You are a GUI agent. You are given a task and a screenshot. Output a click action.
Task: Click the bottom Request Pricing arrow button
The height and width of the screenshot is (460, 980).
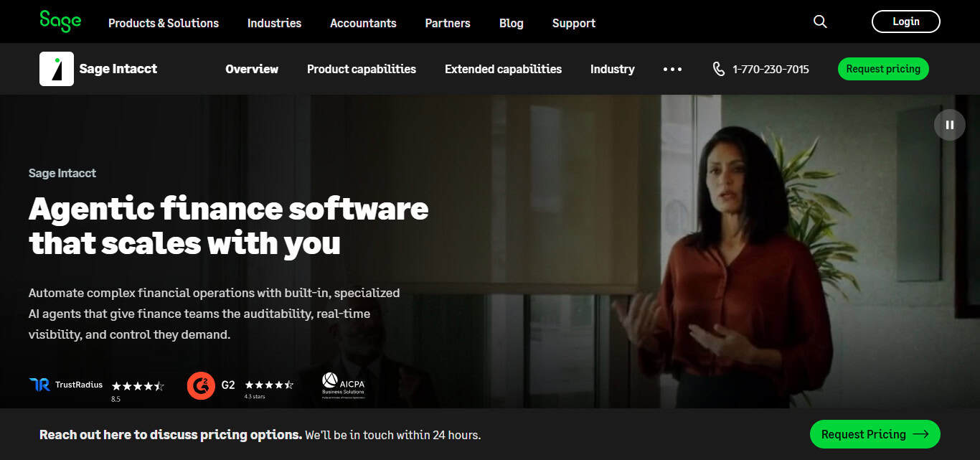[875, 434]
